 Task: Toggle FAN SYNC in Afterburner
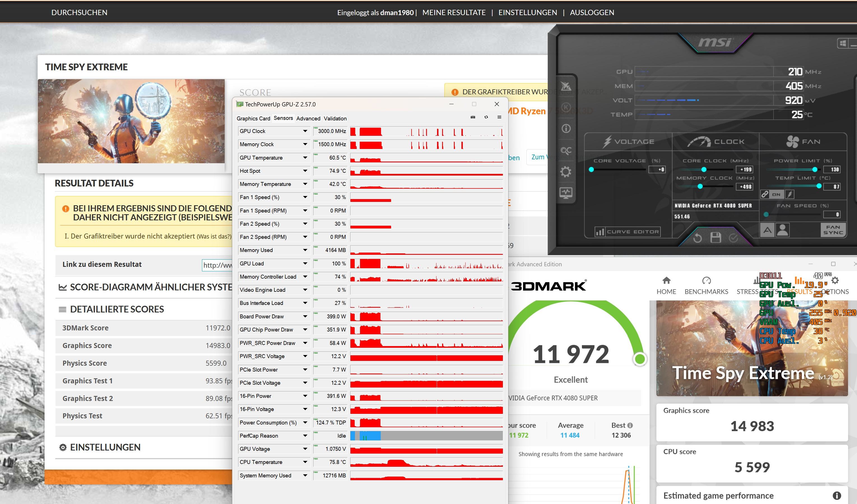coord(833,230)
